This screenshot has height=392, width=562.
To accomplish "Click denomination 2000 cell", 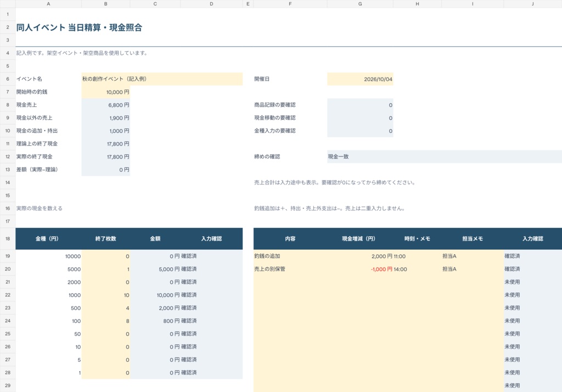I will 48,282.
